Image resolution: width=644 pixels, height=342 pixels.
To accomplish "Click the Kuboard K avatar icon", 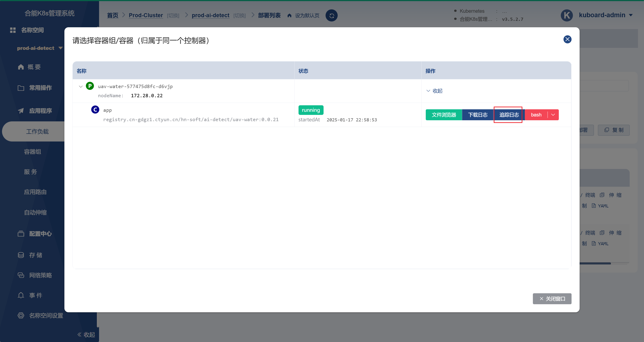I will 567,15.
